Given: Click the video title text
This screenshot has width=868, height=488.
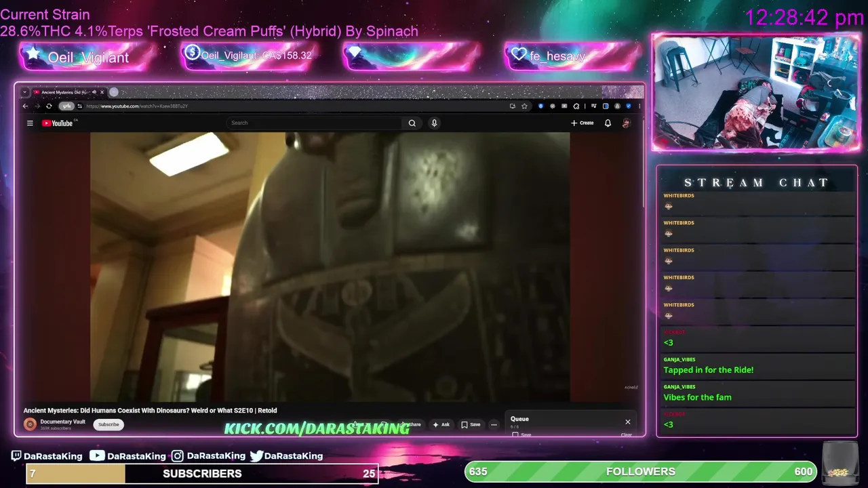Looking at the screenshot, I should click(x=150, y=410).
